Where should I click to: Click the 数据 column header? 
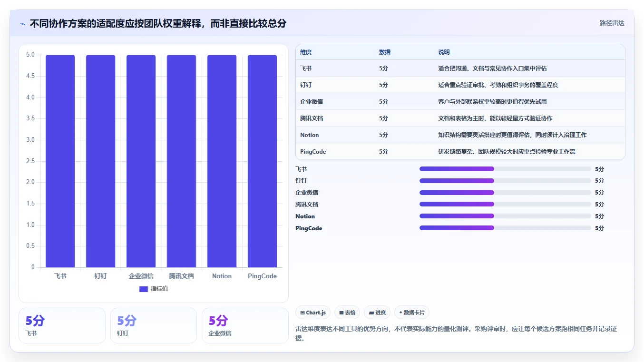(385, 52)
